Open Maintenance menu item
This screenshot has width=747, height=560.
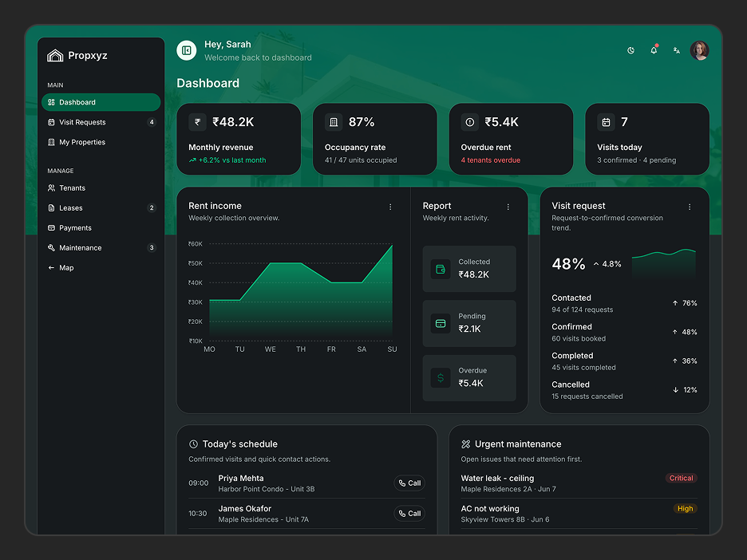(x=101, y=248)
